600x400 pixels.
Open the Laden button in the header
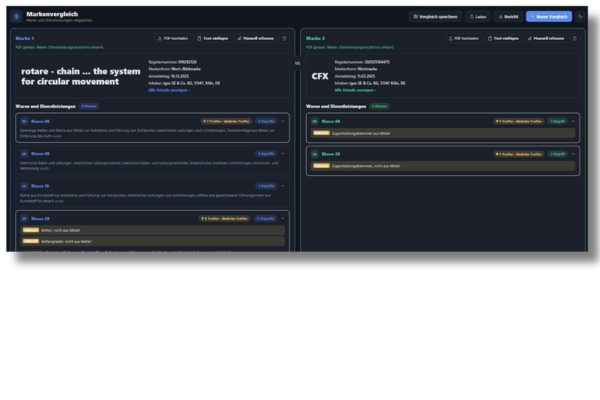point(478,17)
